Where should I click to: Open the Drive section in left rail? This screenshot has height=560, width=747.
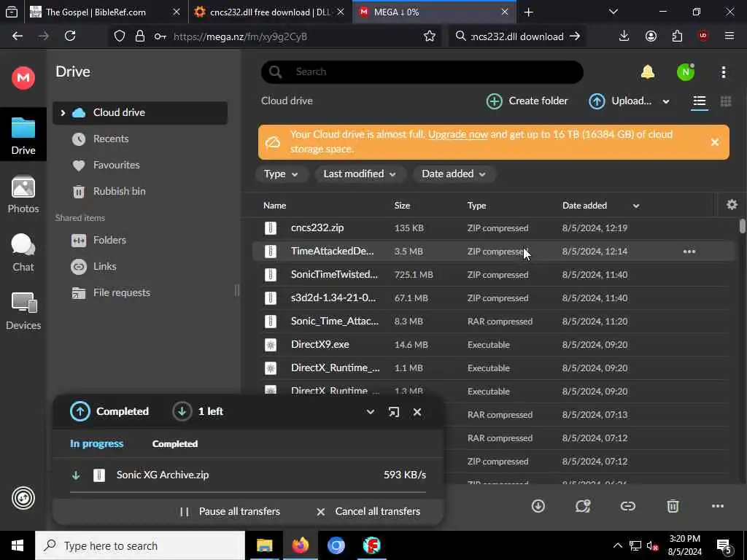tap(23, 135)
